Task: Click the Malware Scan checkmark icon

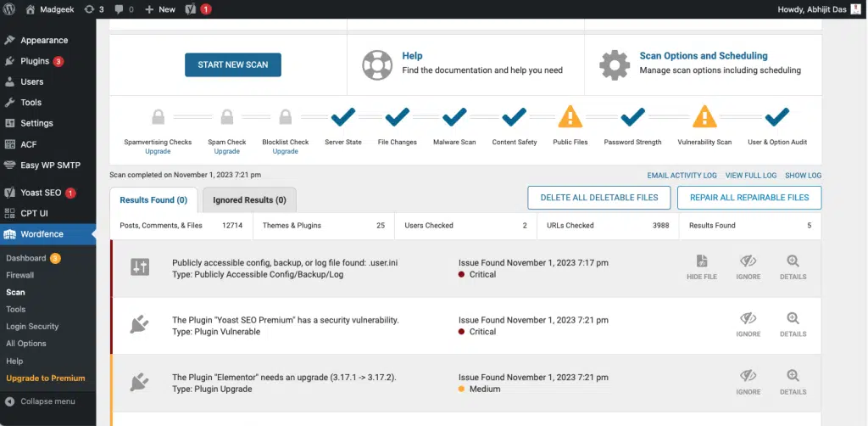Action: pos(454,117)
